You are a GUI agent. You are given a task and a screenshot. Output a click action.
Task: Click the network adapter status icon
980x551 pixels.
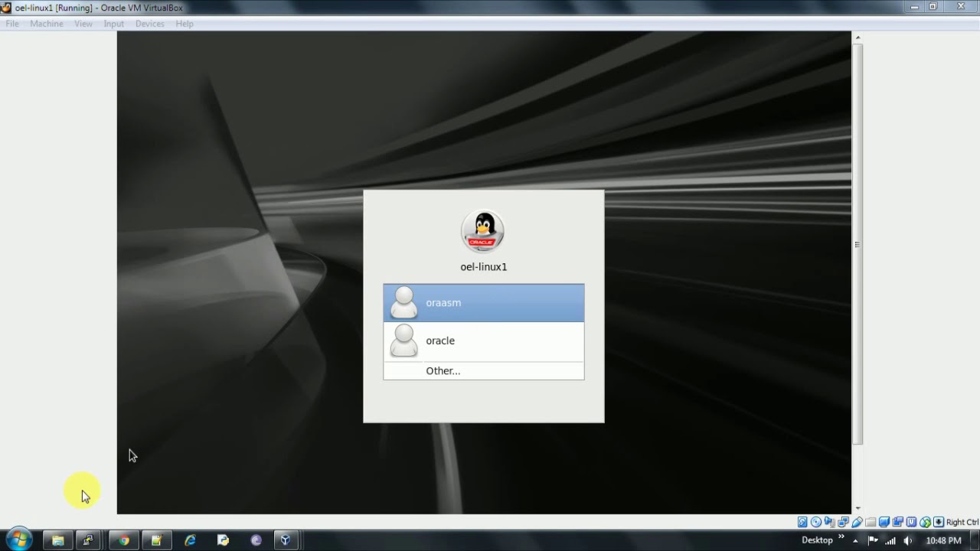tap(843, 522)
